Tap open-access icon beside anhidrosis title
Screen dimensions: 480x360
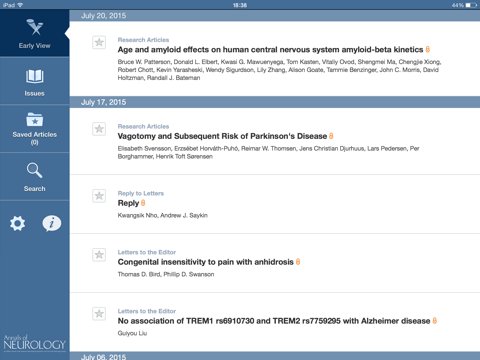click(298, 262)
